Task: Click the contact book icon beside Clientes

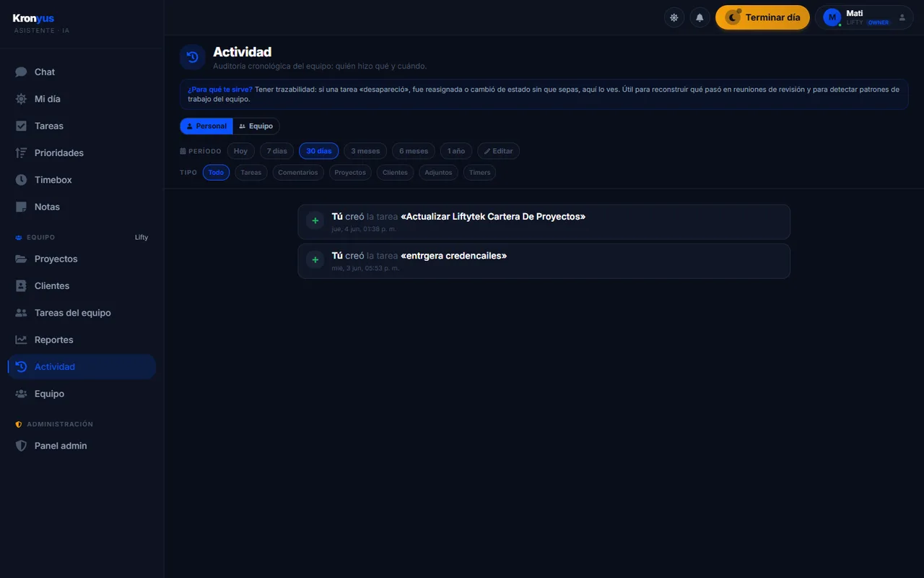Action: (x=21, y=286)
